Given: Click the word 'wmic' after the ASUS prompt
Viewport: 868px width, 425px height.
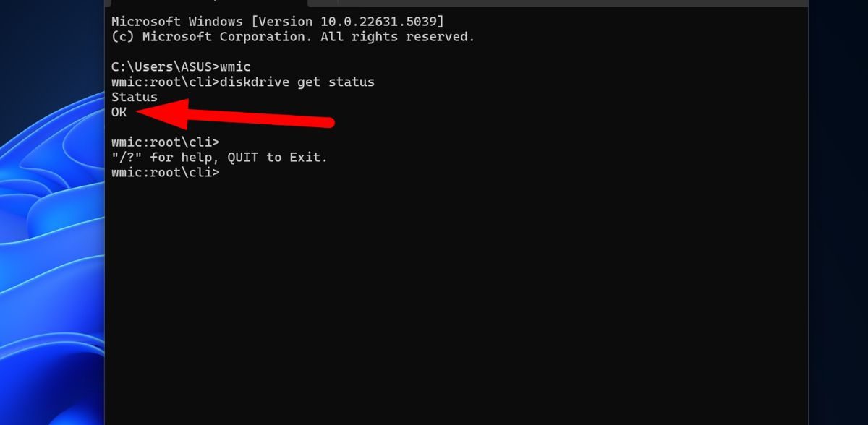Looking at the screenshot, I should click(x=235, y=66).
